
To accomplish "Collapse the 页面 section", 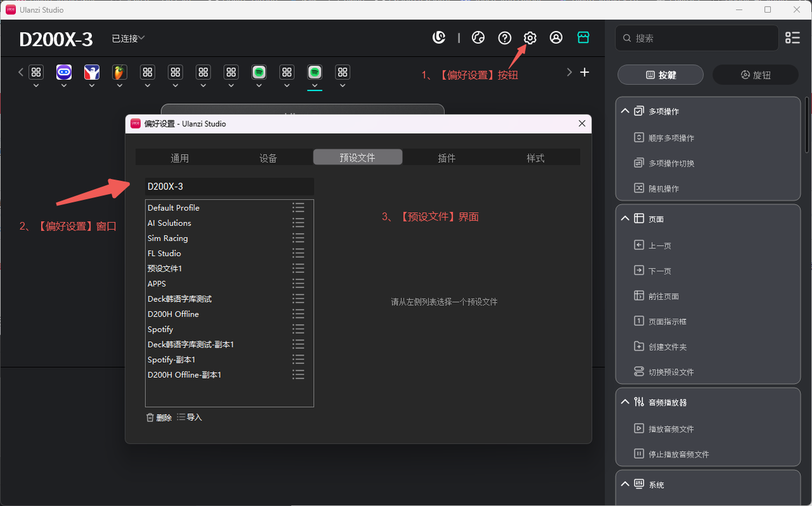I will point(625,219).
